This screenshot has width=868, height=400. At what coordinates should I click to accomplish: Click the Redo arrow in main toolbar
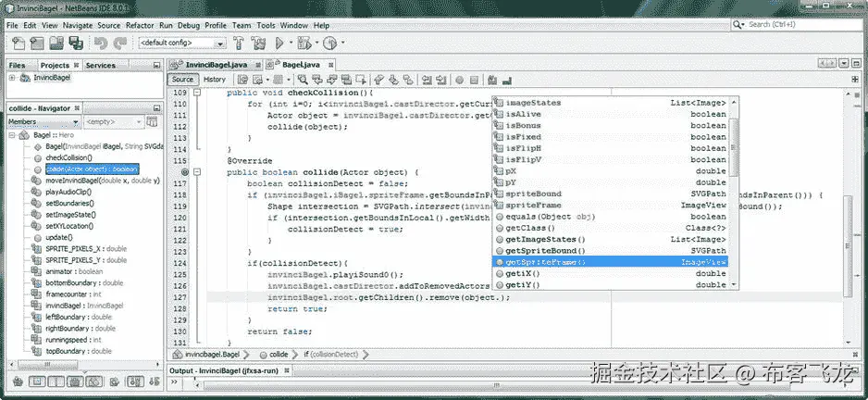point(120,44)
